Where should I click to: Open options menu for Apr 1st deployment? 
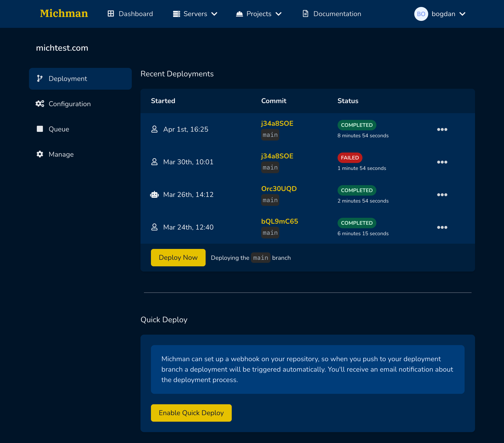point(442,129)
